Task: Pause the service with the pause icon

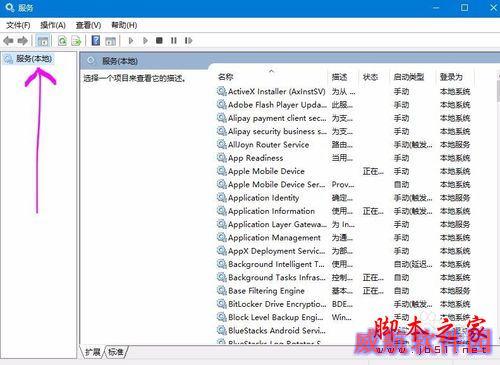Action: pos(174,41)
